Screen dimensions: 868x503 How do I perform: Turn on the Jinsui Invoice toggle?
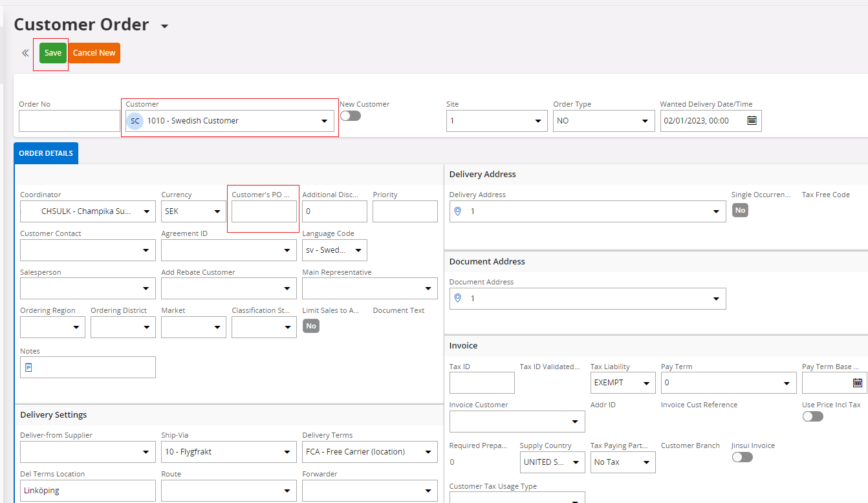pos(742,457)
